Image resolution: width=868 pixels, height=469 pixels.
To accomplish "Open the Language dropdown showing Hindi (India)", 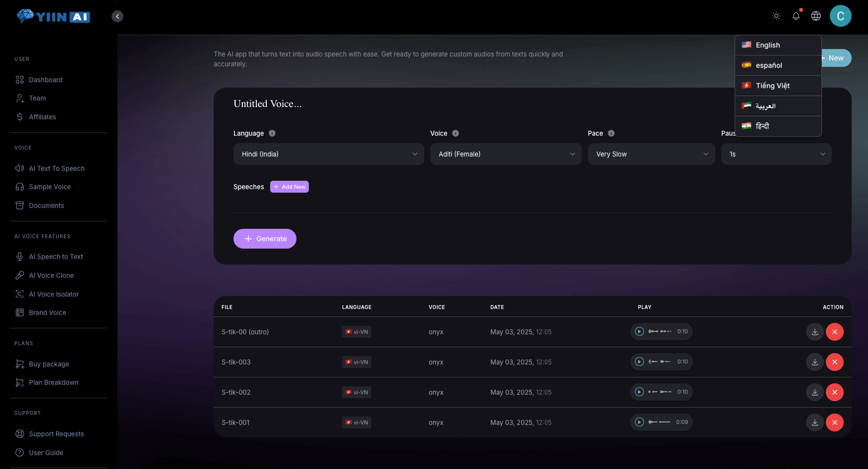I will click(328, 154).
